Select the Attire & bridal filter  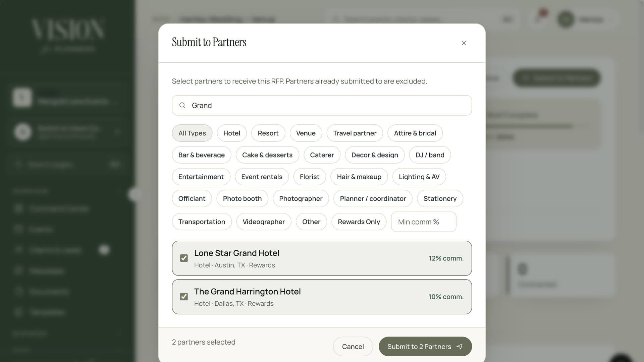415,133
